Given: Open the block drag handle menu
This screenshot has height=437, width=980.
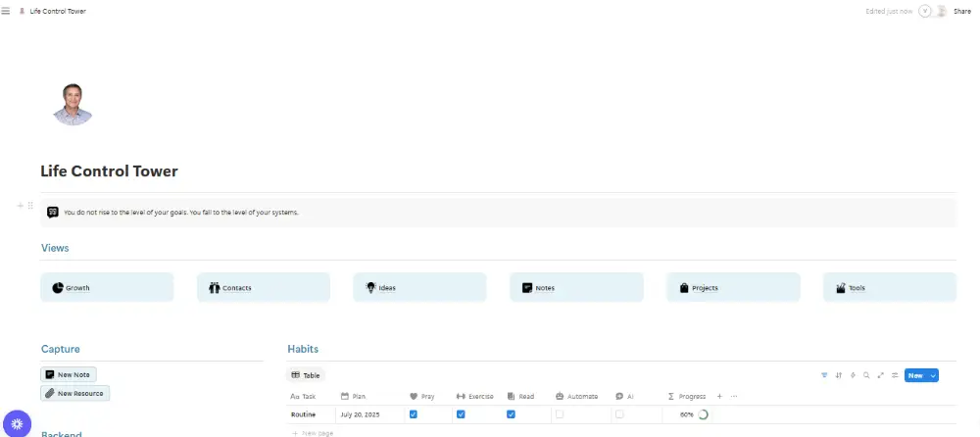Looking at the screenshot, I should tap(30, 206).
